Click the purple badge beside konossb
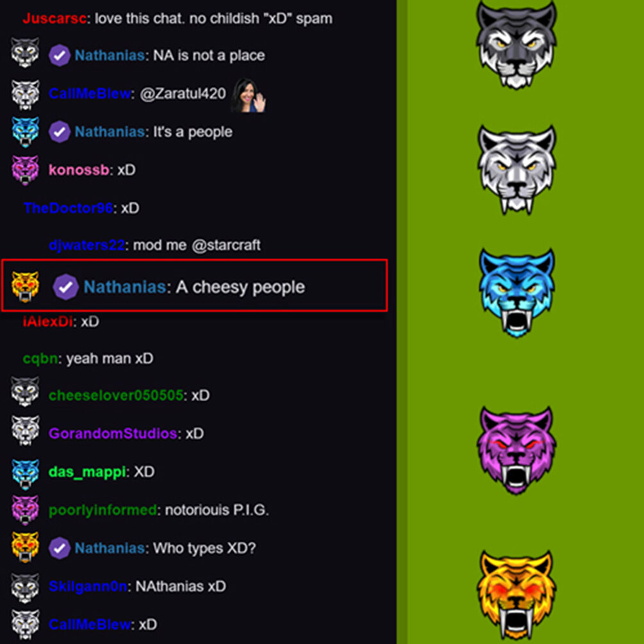 pos(25,170)
